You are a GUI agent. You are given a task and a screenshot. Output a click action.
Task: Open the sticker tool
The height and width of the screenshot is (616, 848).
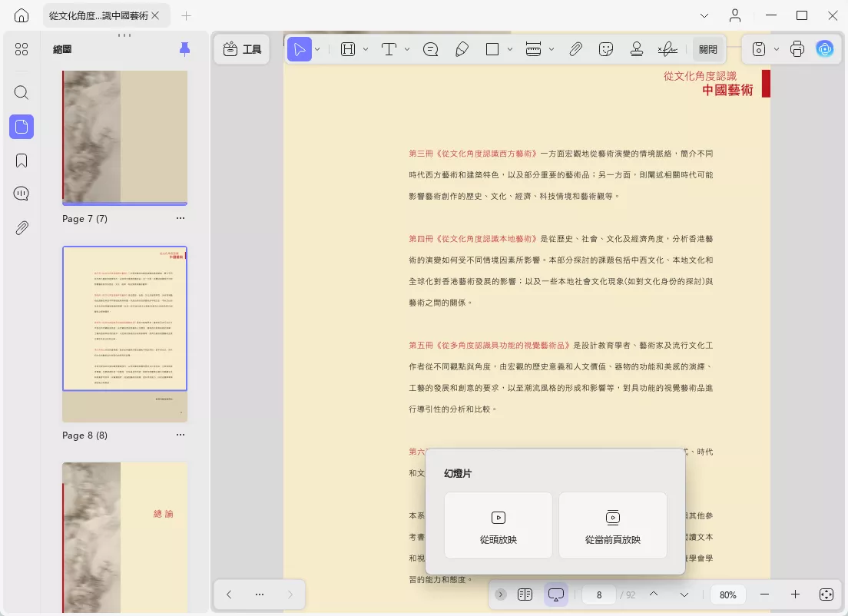point(606,50)
